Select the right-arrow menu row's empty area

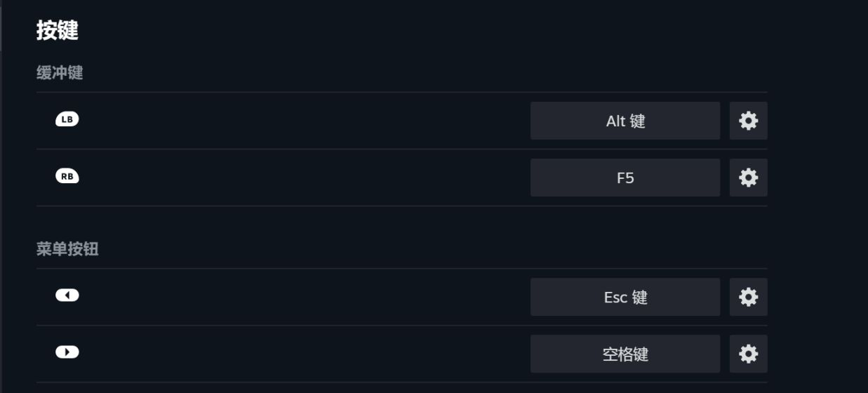[x=302, y=354]
